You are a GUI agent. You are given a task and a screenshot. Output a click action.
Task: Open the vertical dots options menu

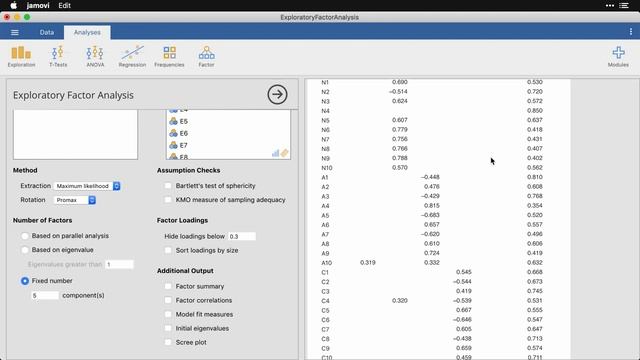pyautogui.click(x=631, y=32)
